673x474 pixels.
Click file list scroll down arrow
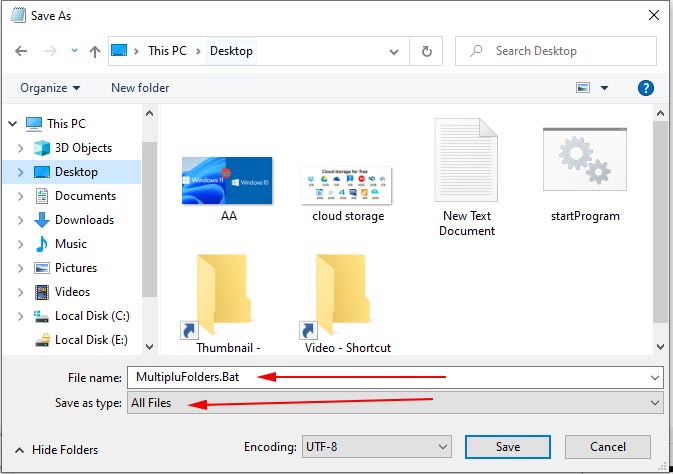pos(660,346)
